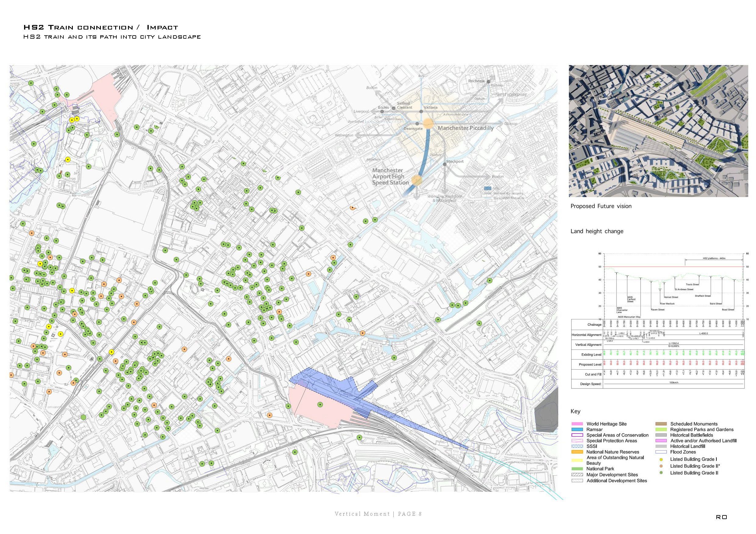Click the pink Piccadilly station area on map

click(x=321, y=406)
